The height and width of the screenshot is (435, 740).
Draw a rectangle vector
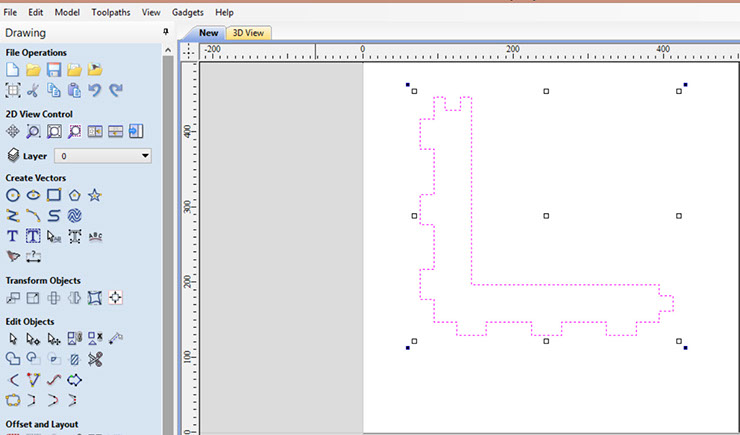pos(54,195)
